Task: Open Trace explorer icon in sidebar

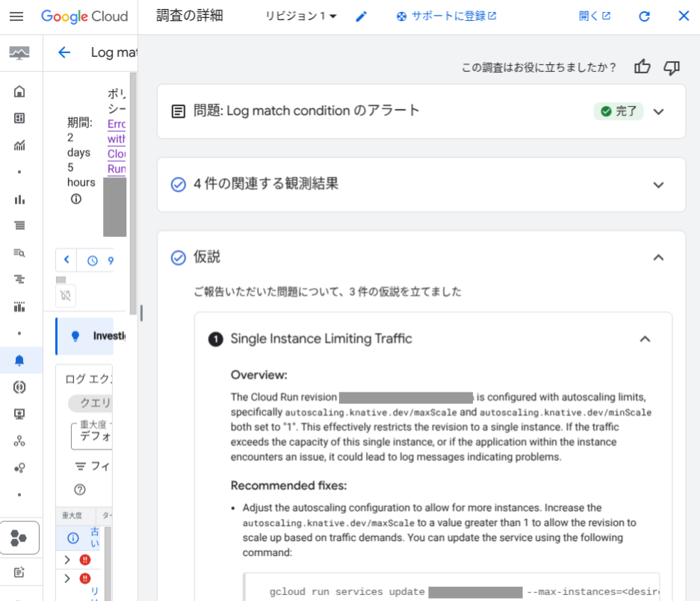Action: pos(19,280)
